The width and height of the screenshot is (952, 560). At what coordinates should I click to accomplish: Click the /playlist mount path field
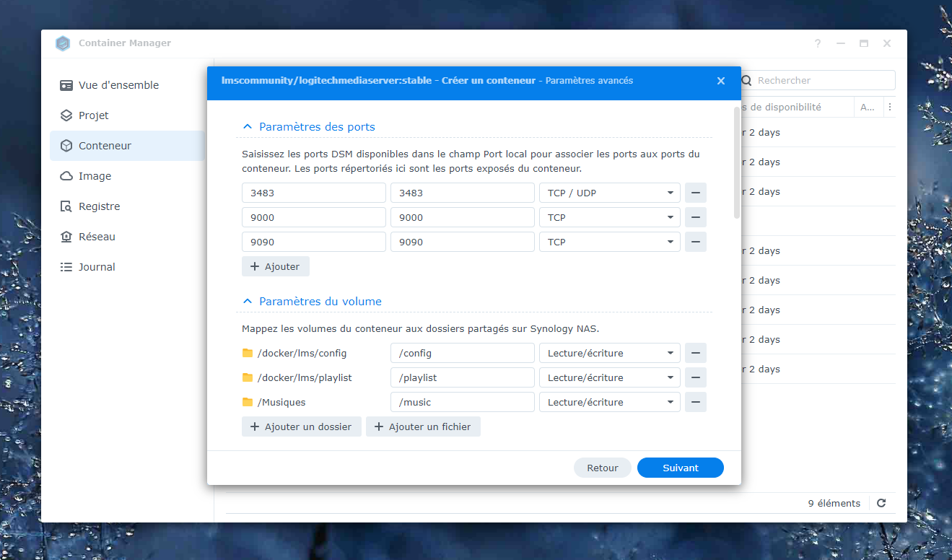coord(463,377)
